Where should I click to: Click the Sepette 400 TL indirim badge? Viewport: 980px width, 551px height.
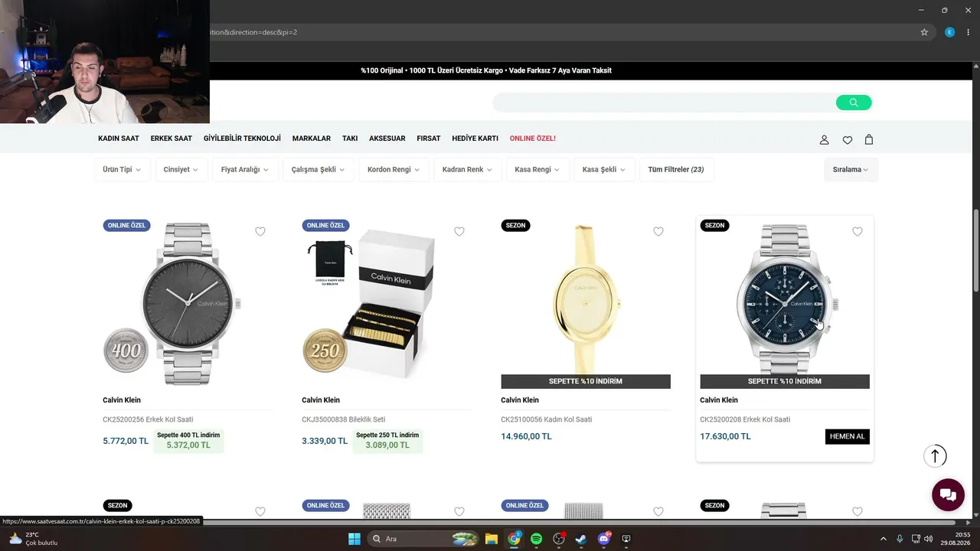(188, 440)
